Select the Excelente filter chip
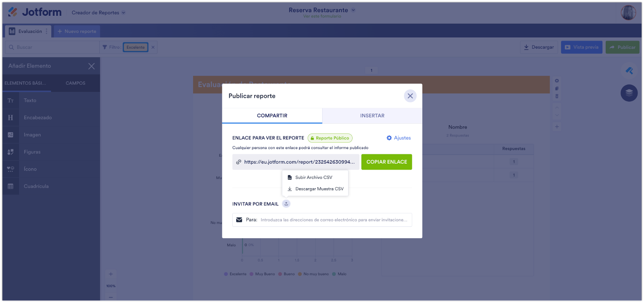The height and width of the screenshot is (303, 644). tap(136, 47)
